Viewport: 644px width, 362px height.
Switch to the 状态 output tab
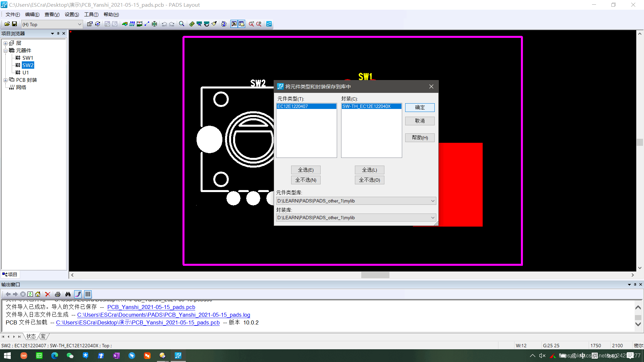coord(31,336)
